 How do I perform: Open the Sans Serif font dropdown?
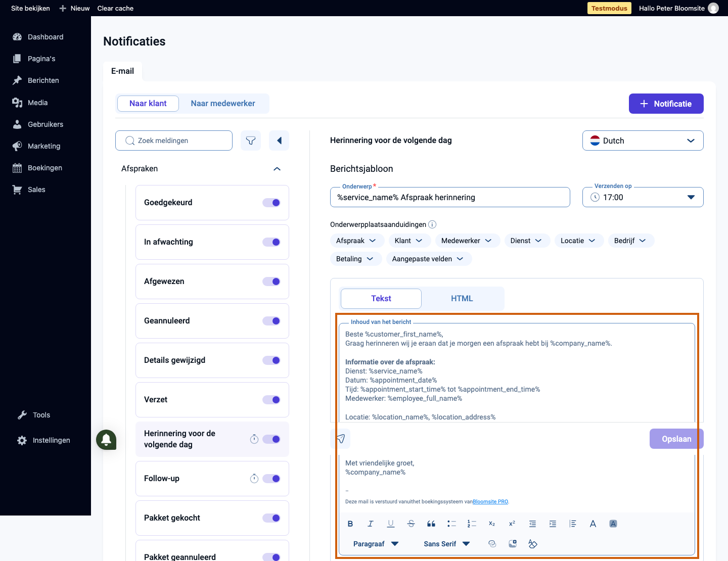pos(447,544)
